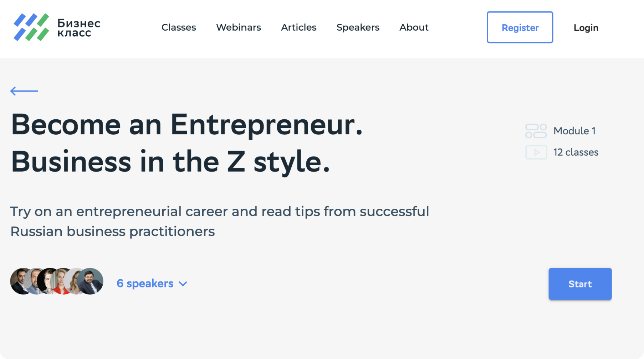The width and height of the screenshot is (644, 359).
Task: Click the Login link
Action: [x=586, y=28]
